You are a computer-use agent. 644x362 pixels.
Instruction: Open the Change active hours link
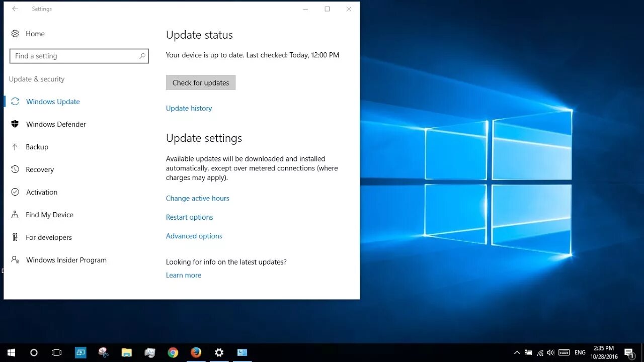(x=198, y=198)
